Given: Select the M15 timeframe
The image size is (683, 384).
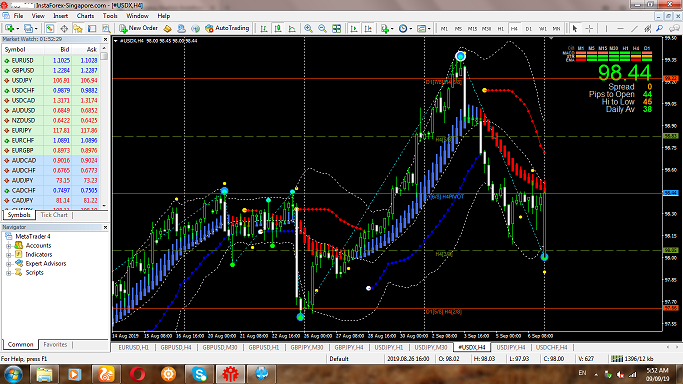Looking at the screenshot, I should point(472,28).
